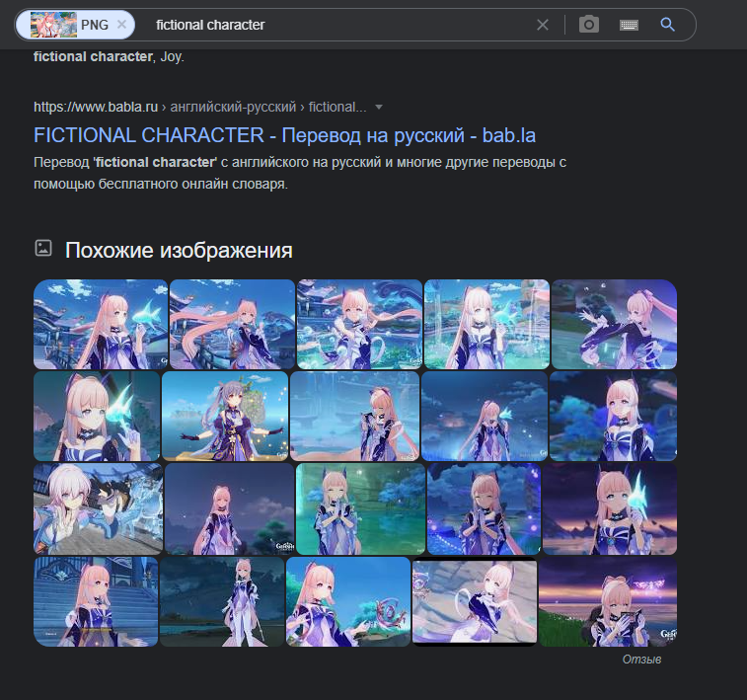Click the blue magnifier search icon
The image size is (747, 700).
click(667, 25)
